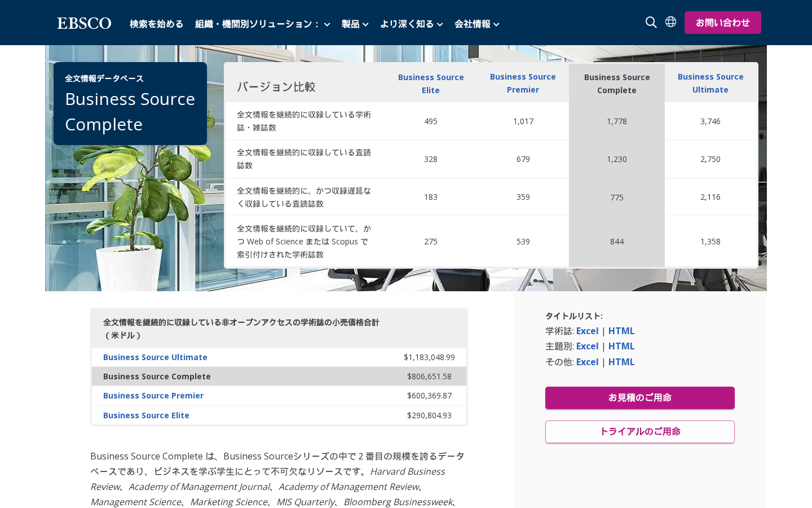This screenshot has width=812, height=508.
Task: Open Business Source Ultimate price table link
Action: click(x=155, y=357)
